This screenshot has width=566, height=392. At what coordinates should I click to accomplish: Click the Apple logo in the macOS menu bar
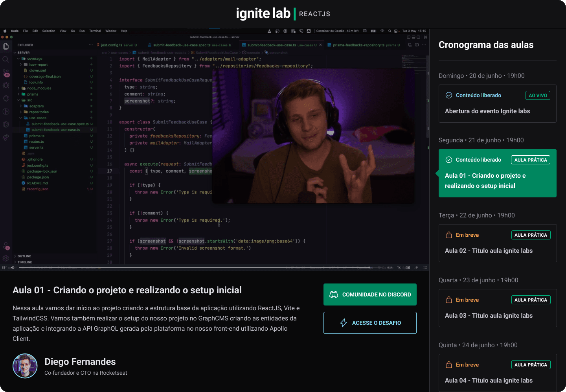5,31
